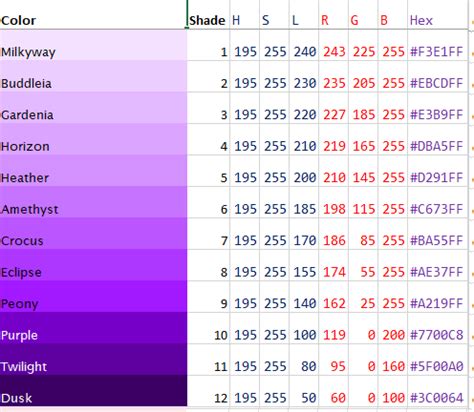The height and width of the screenshot is (412, 474).
Task: Click the Eclipse color cell
Action: [x=93, y=265]
